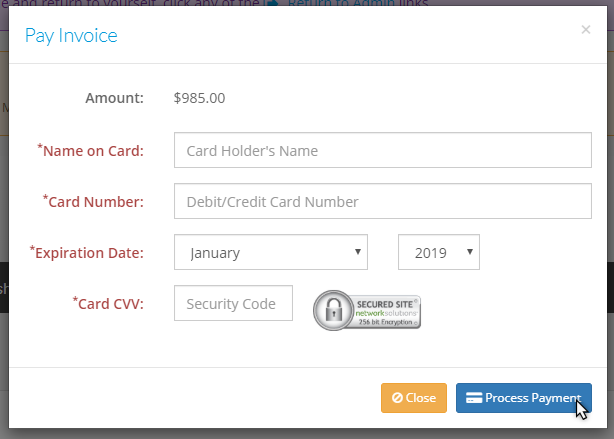This screenshot has width=614, height=439.
Task: Click the arrow on the January month selector
Action: click(x=358, y=252)
